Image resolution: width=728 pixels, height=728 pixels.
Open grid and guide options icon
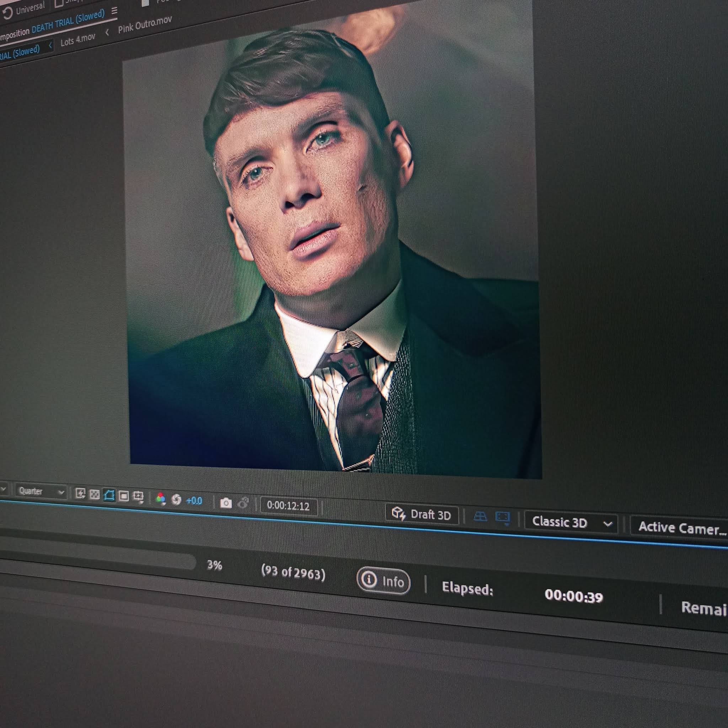click(x=138, y=497)
